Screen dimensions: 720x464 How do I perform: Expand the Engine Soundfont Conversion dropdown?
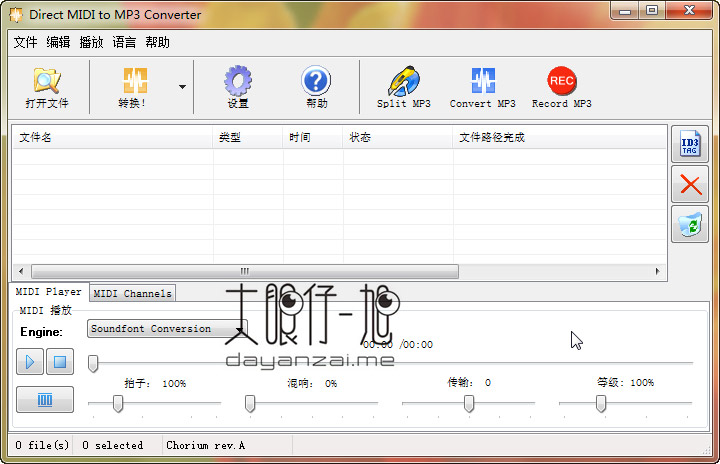click(x=167, y=329)
